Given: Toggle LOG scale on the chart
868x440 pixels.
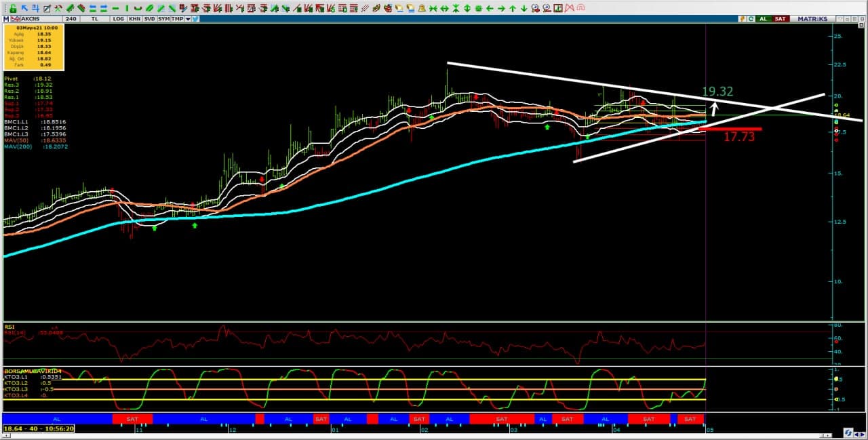Looking at the screenshot, I should click(x=119, y=19).
